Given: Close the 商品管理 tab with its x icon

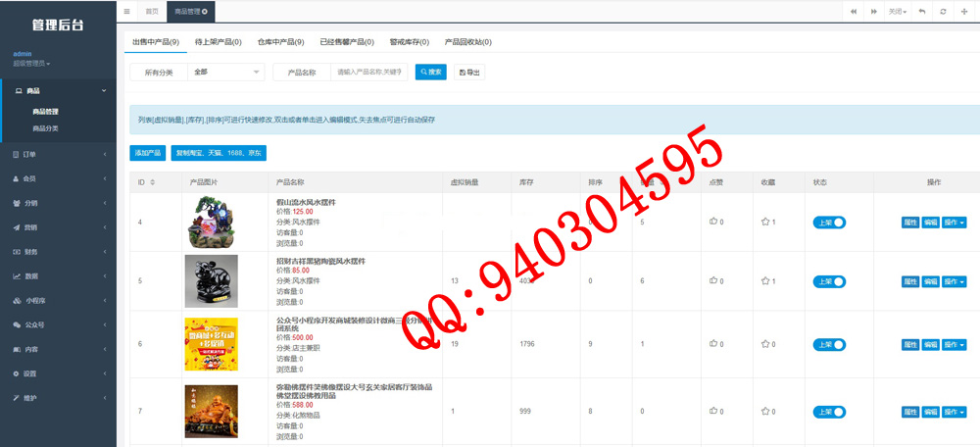Looking at the screenshot, I should (205, 11).
